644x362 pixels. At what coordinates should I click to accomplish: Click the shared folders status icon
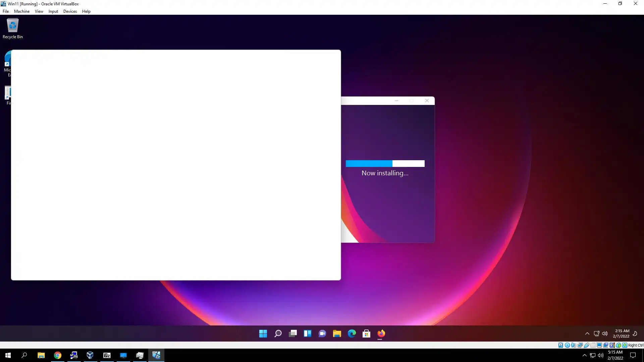pos(593,345)
